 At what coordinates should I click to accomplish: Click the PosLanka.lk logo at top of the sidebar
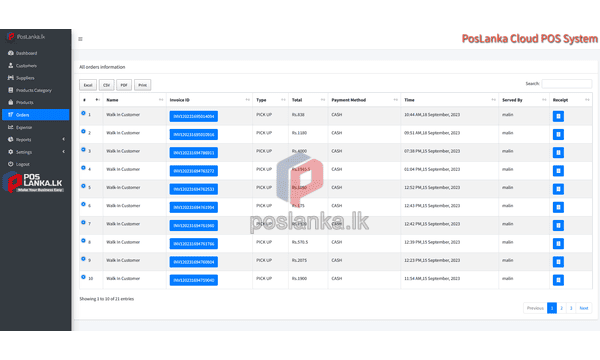pos(26,37)
